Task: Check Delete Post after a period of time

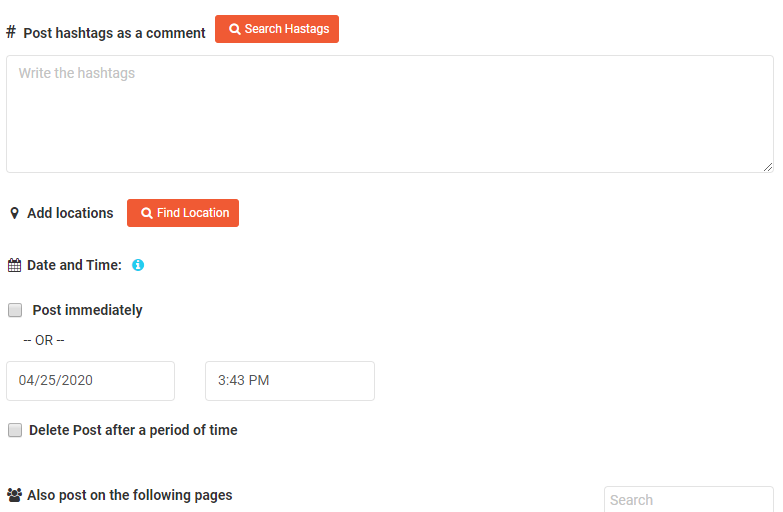Action: pyautogui.click(x=15, y=430)
